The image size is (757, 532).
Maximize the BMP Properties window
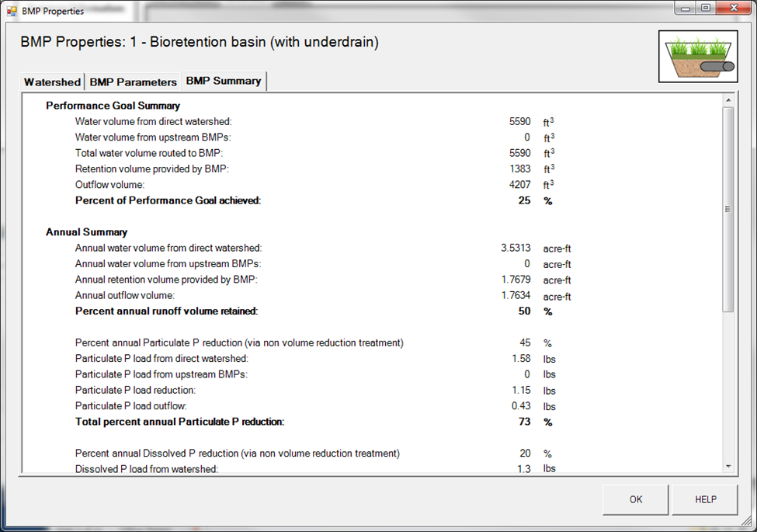pos(706,8)
